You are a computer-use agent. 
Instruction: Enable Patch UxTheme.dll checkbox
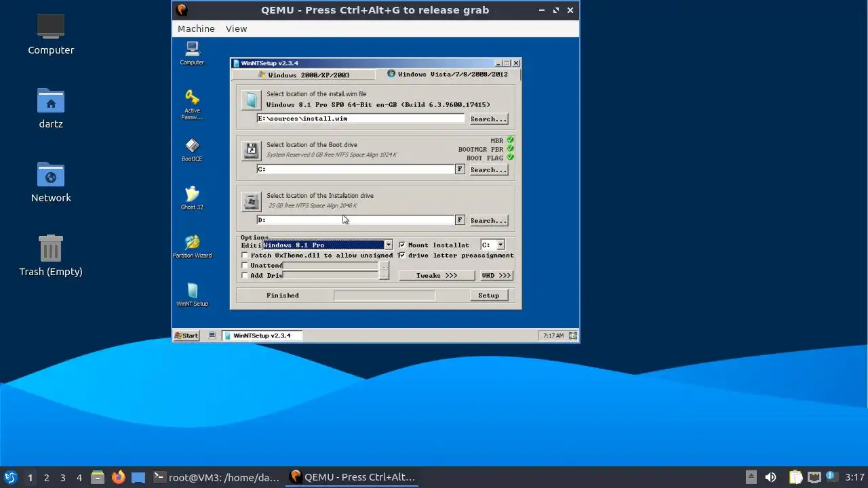(x=245, y=256)
